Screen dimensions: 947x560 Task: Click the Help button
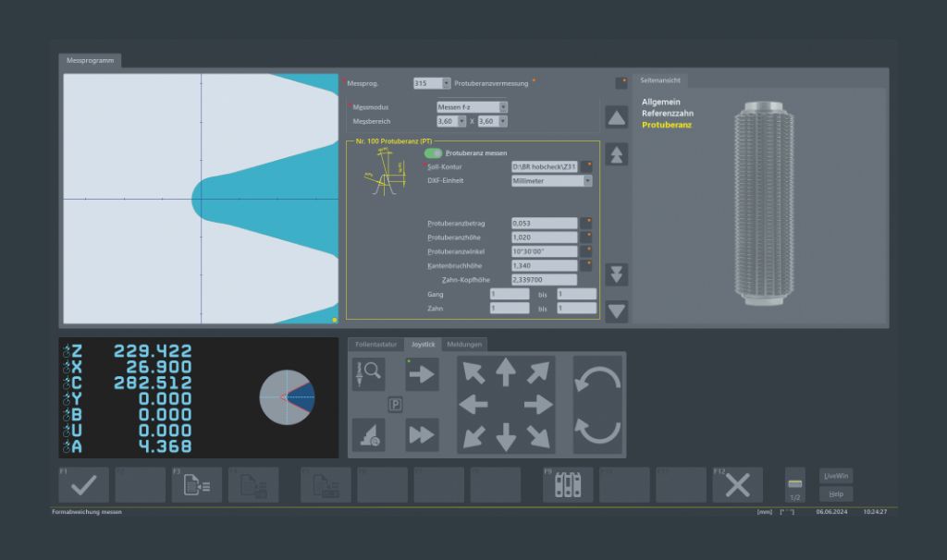pyautogui.click(x=836, y=494)
